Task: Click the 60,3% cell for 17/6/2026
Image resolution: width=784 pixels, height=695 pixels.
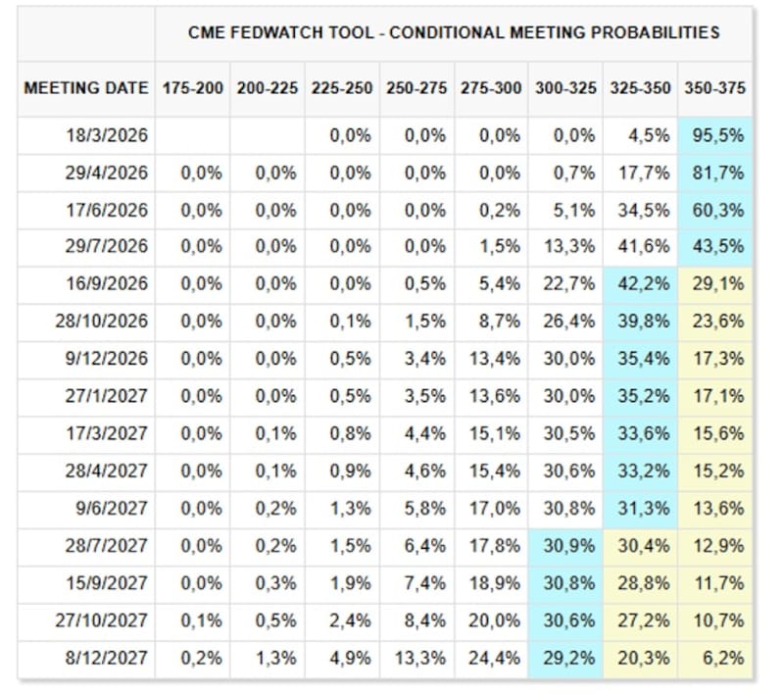Action: coord(719,211)
